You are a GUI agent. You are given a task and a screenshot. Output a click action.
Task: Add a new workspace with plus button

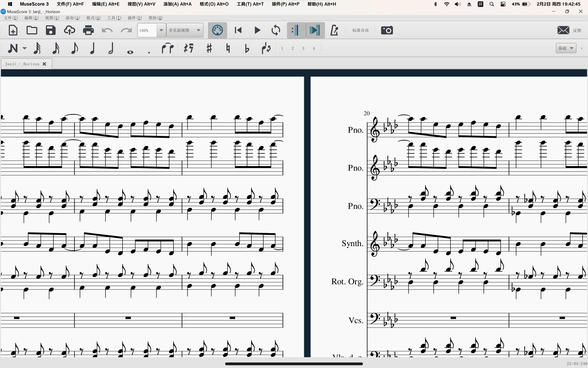point(582,48)
